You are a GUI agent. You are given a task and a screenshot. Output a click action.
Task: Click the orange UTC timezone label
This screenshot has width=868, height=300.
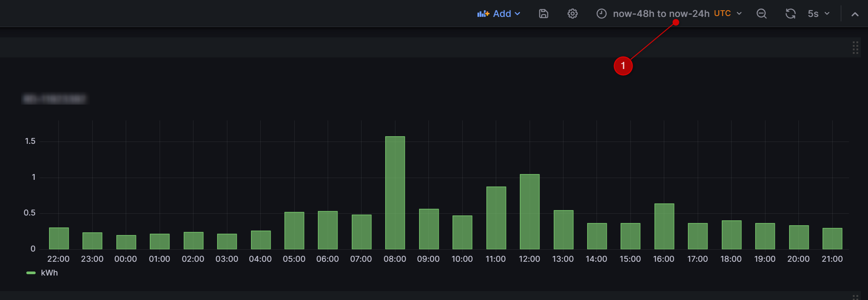click(x=722, y=13)
